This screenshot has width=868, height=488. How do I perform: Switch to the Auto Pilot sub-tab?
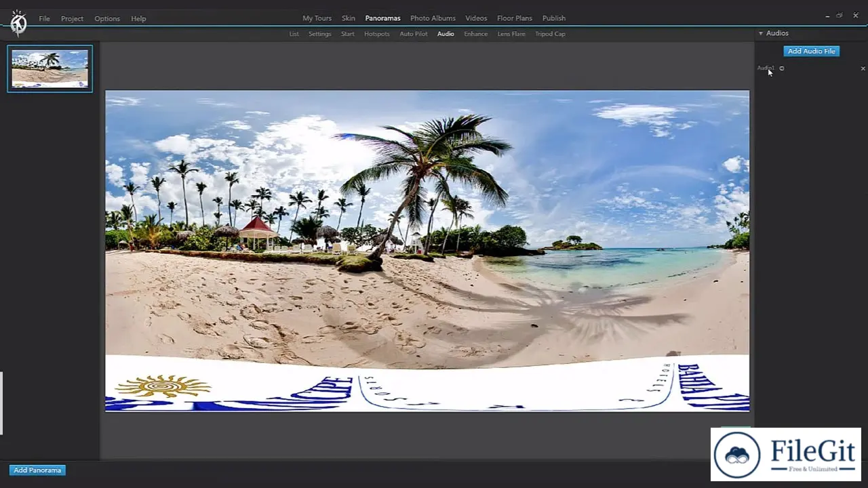(414, 34)
